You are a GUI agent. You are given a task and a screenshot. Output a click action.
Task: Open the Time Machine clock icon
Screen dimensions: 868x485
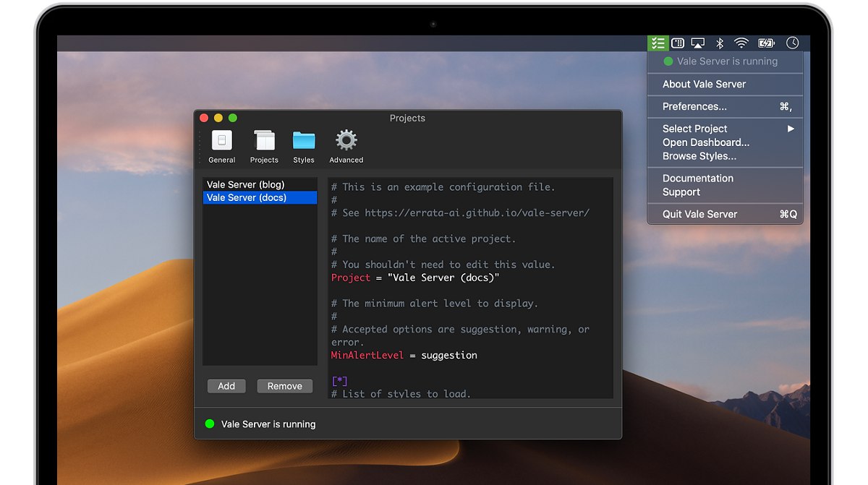793,43
